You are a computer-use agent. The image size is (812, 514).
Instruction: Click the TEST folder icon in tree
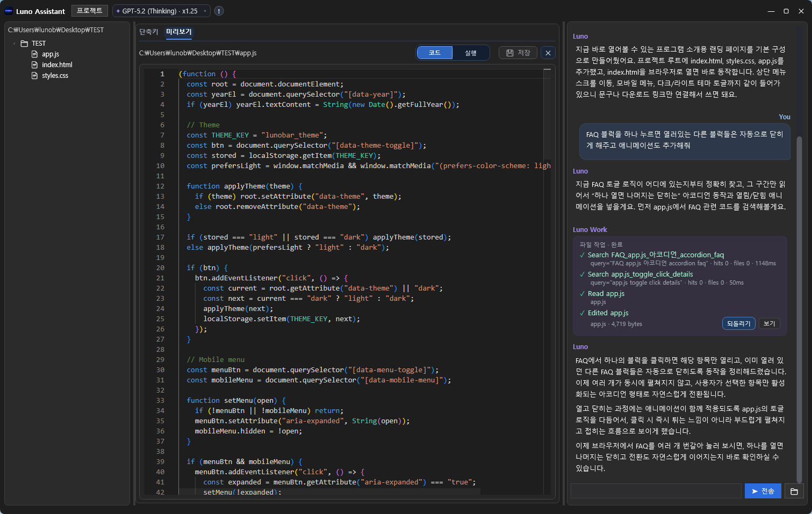24,44
